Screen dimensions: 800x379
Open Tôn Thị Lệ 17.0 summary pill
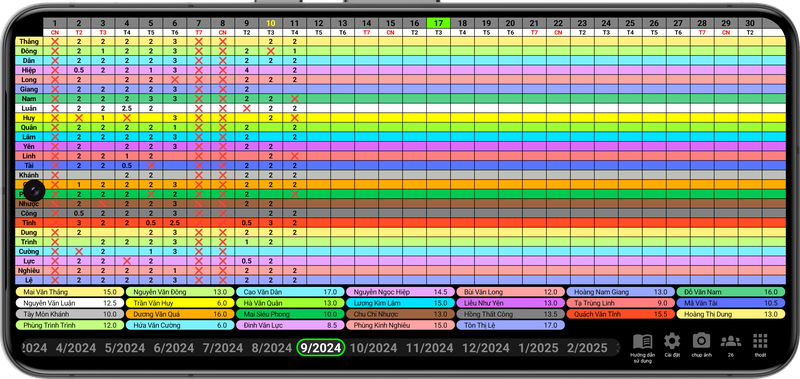[510, 325]
